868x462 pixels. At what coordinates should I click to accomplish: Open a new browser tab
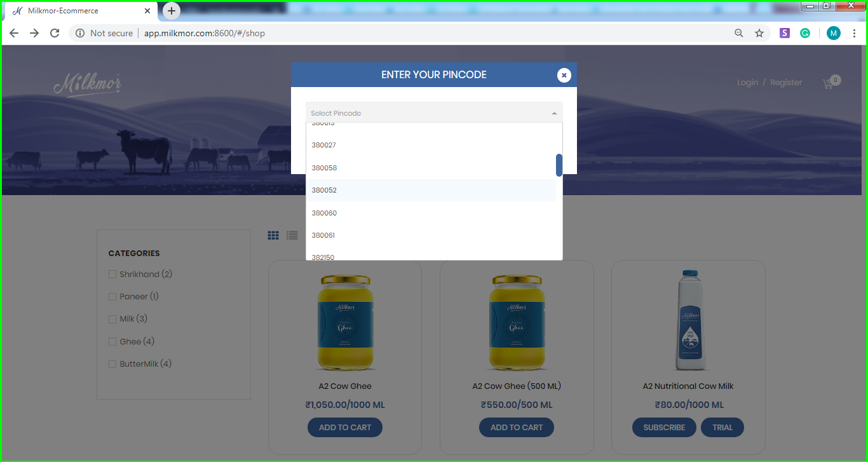tap(172, 11)
